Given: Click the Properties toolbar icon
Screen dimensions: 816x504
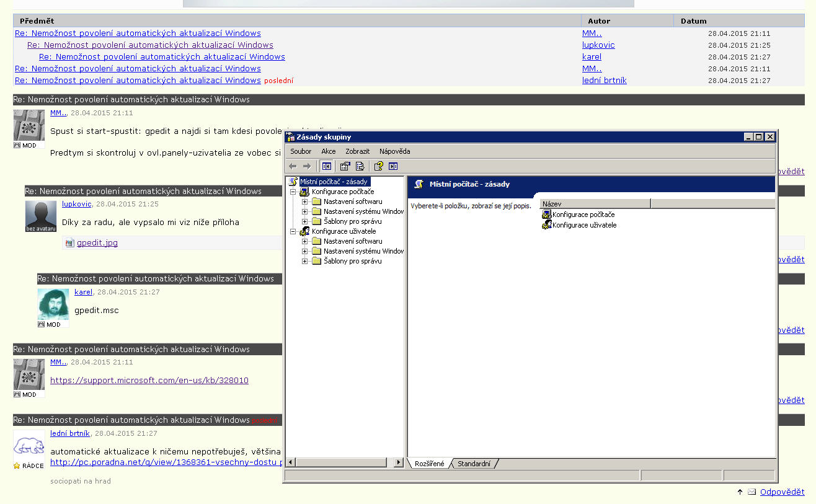Looking at the screenshot, I should [345, 166].
